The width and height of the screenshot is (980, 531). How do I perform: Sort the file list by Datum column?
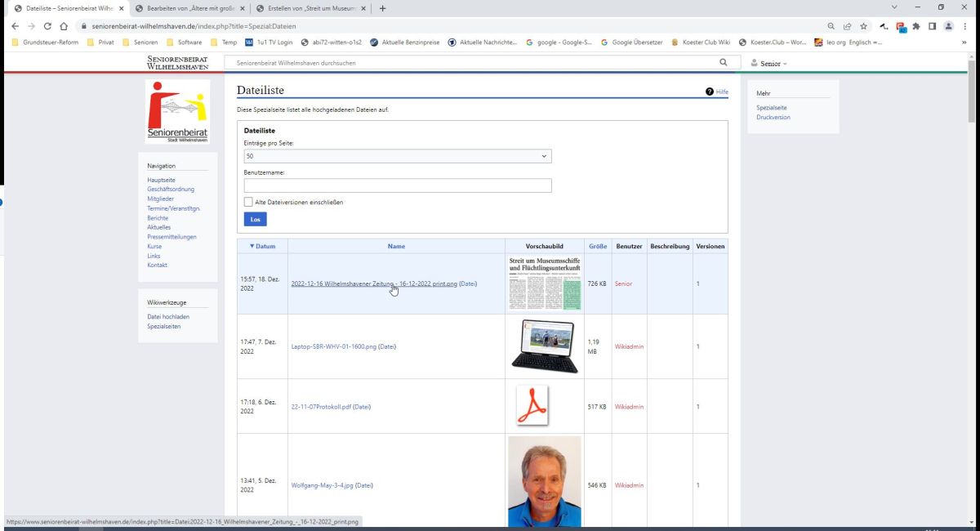pyautogui.click(x=262, y=246)
